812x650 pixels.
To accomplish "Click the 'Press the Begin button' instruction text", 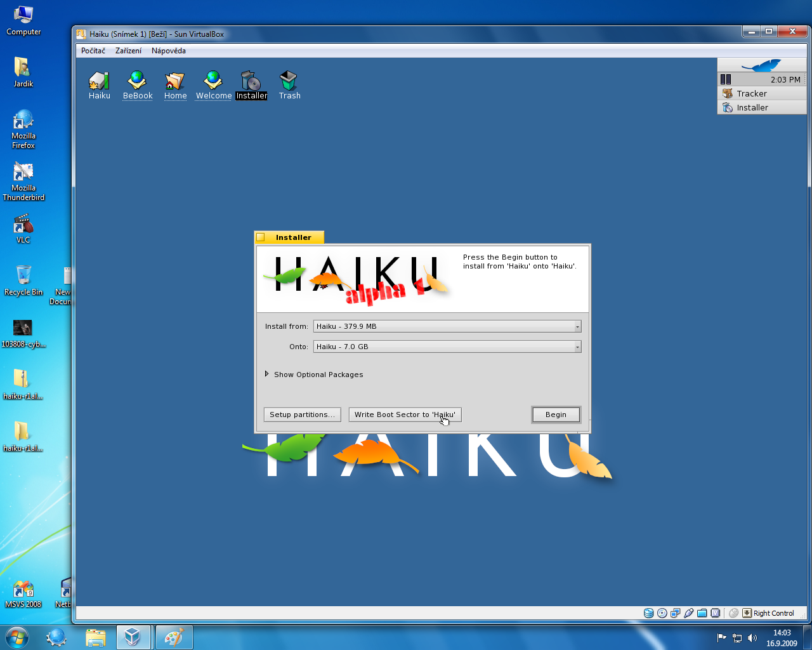I will pos(520,262).
